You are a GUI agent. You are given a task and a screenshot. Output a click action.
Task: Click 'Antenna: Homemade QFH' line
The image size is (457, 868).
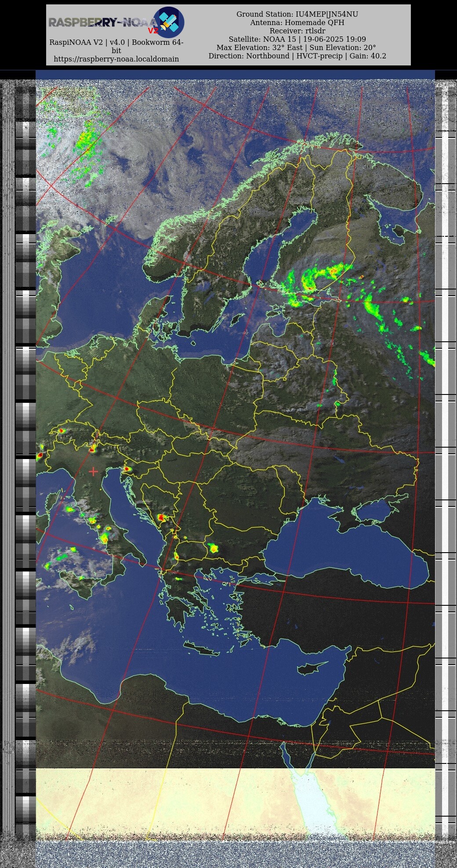(x=297, y=22)
